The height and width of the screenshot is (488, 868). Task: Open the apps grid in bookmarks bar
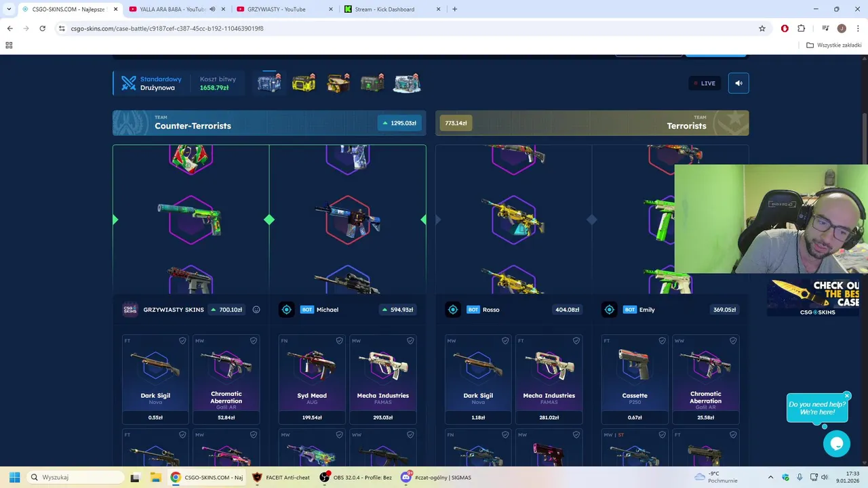(9, 45)
